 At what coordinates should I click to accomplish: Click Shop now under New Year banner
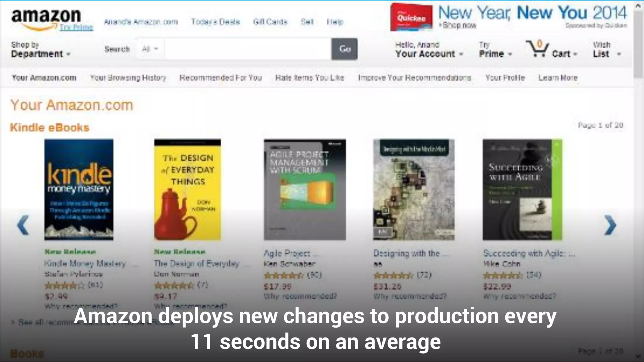(x=458, y=25)
